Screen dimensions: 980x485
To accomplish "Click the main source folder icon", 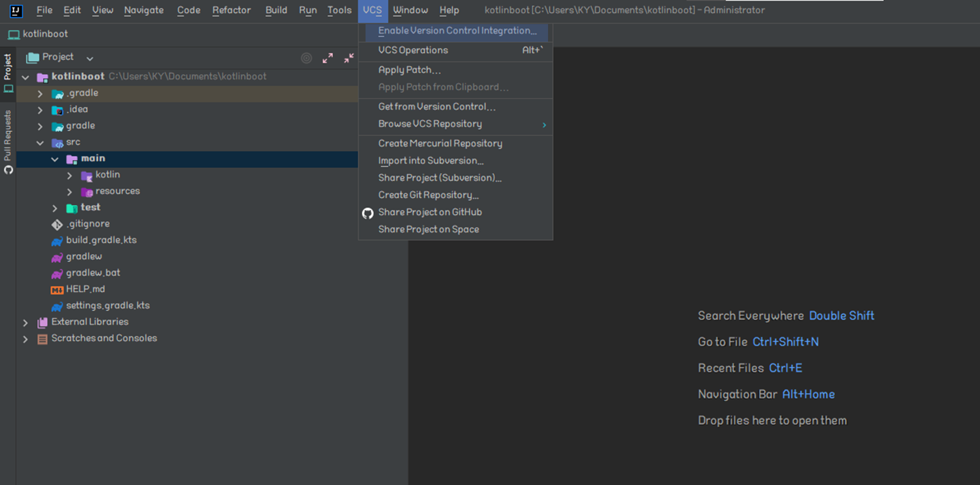I will pos(72,159).
